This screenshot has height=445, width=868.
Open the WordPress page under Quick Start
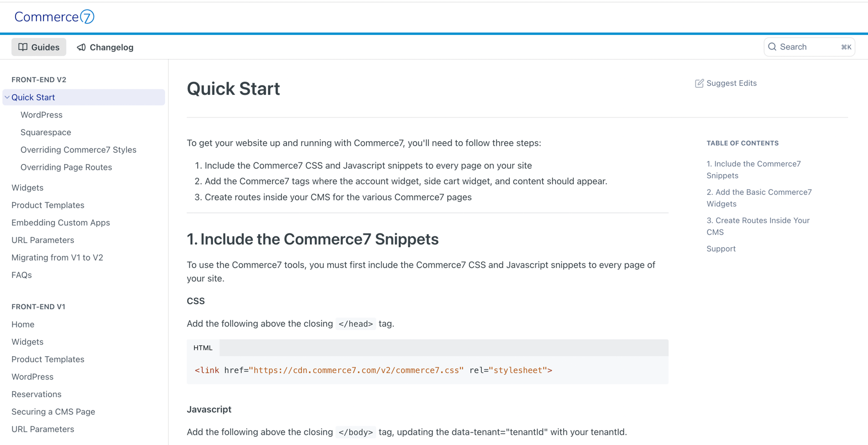pyautogui.click(x=41, y=115)
